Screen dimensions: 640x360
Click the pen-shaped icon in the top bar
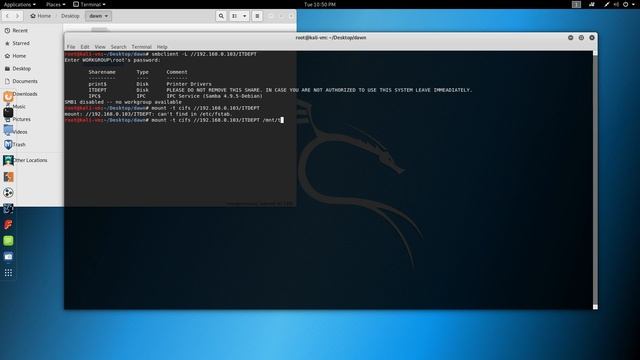click(x=607, y=4)
